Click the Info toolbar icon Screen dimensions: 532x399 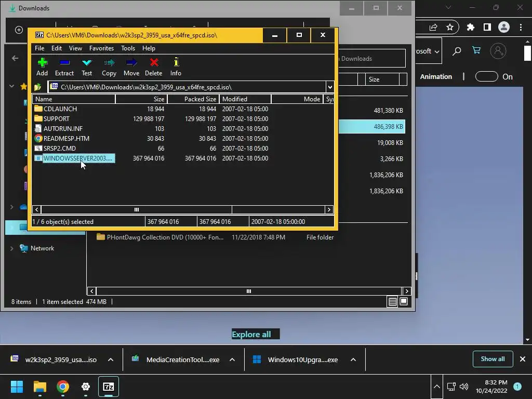click(176, 67)
